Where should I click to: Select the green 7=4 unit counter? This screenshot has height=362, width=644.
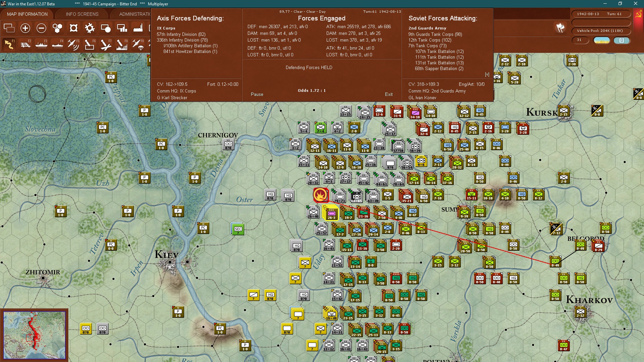click(321, 127)
